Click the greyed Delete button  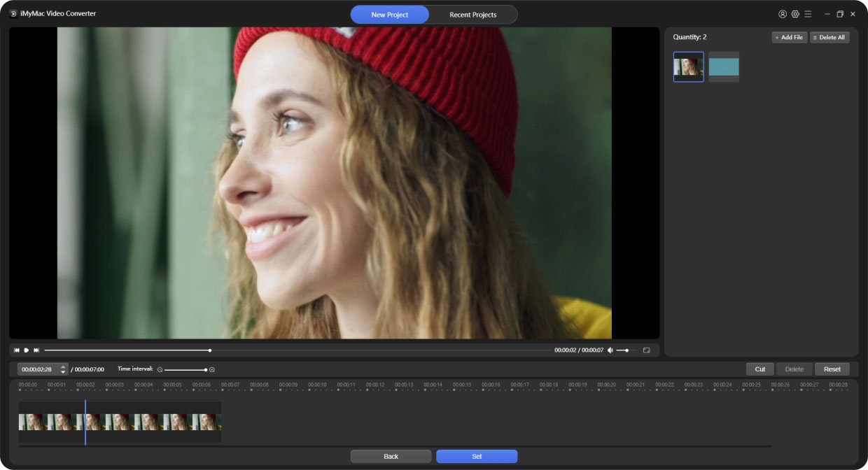tap(794, 369)
